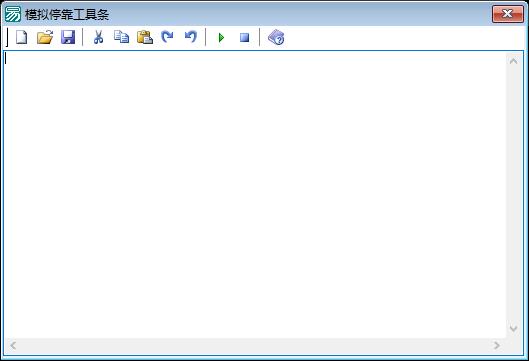Click horizontal scrollbar right arrow

(x=497, y=345)
